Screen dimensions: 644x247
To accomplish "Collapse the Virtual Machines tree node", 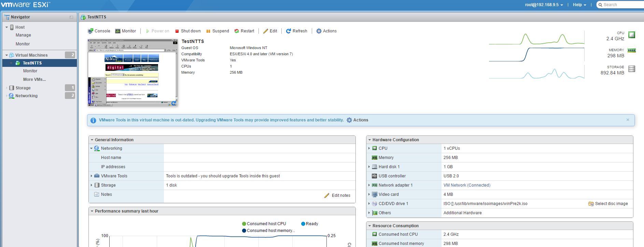I will point(6,55).
